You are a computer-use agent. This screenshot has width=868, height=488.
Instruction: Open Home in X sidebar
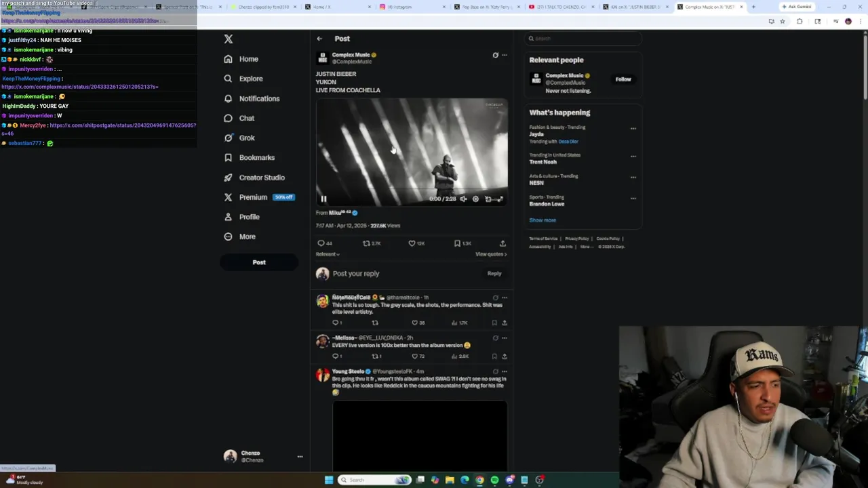(241, 59)
